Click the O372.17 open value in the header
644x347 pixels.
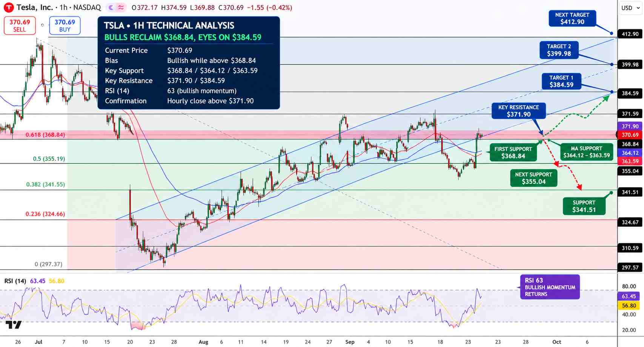coord(145,8)
